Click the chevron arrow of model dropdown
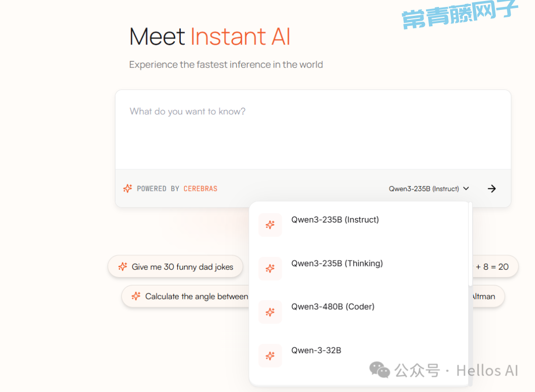The height and width of the screenshot is (392, 535). click(x=466, y=189)
